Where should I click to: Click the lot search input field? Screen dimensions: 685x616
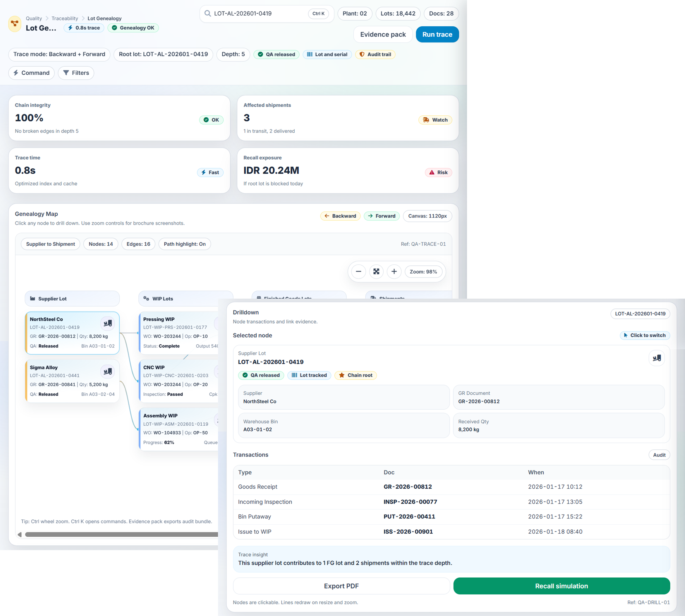tap(257, 13)
